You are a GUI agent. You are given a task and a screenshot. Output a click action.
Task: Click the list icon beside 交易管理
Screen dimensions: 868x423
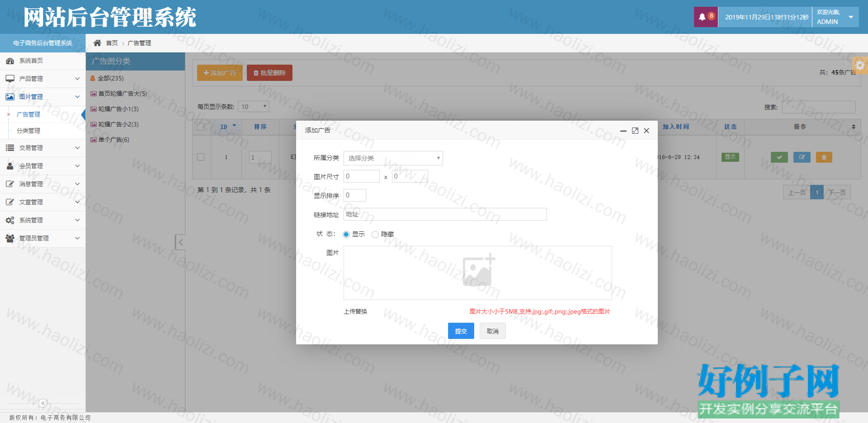click(10, 148)
